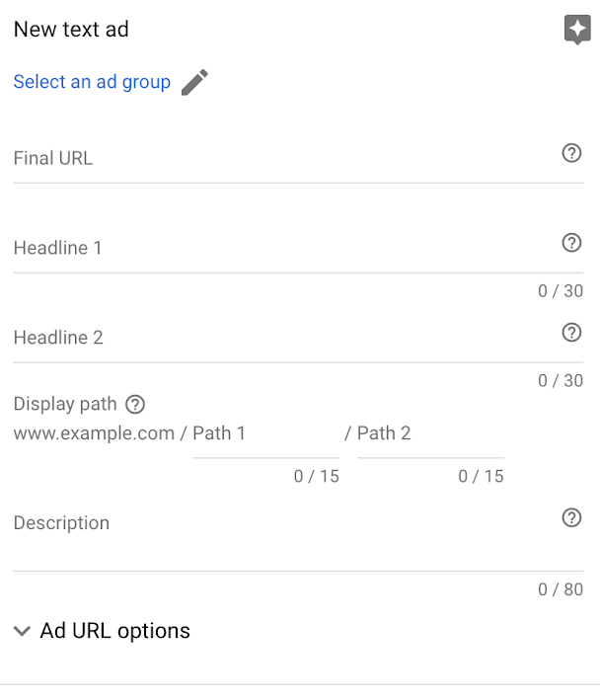Click the Ad URL options label
Image resolution: width=600 pixels, height=700 pixels.
115,631
